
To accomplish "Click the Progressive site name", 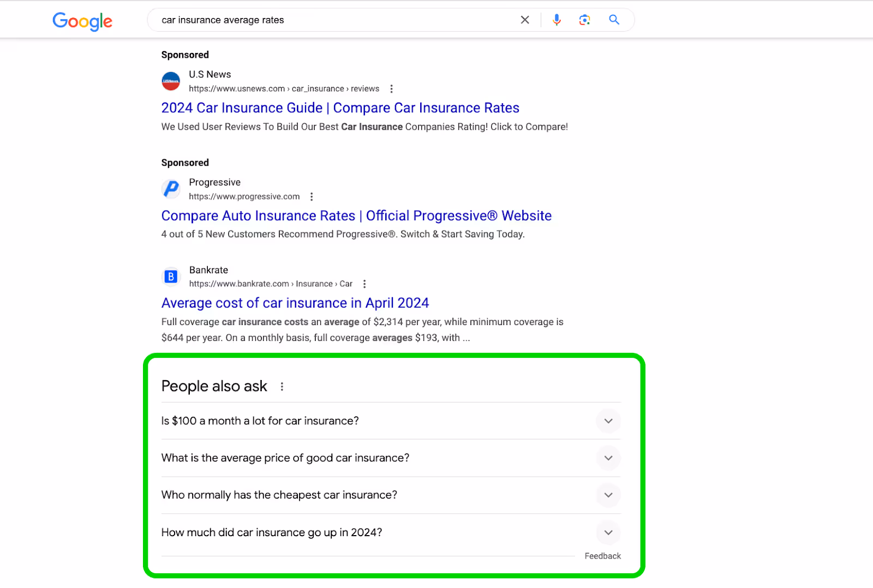I will [x=215, y=183].
